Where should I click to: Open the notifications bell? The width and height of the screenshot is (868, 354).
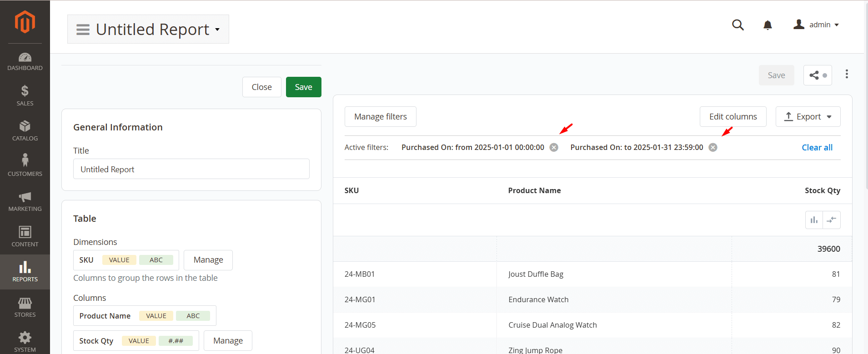pos(768,25)
